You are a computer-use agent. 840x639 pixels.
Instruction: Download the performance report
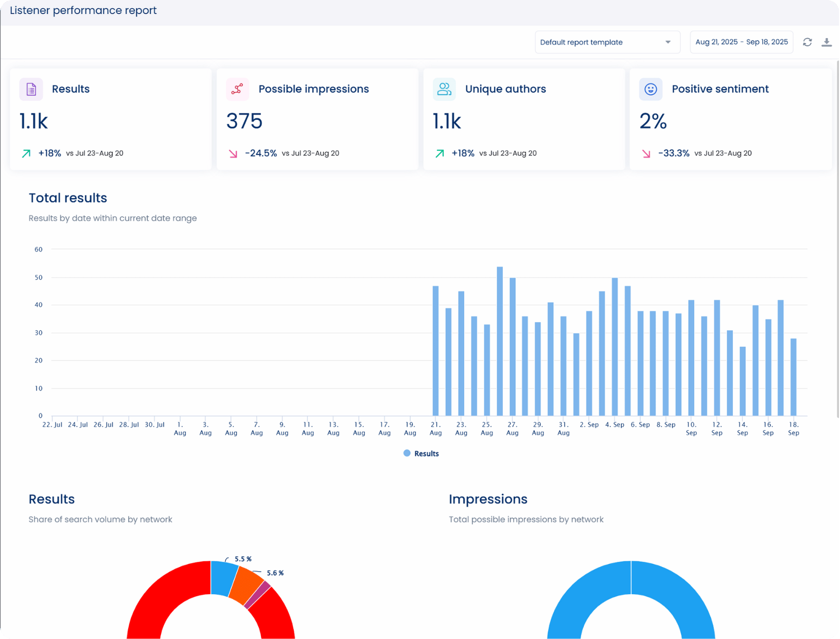coord(827,42)
